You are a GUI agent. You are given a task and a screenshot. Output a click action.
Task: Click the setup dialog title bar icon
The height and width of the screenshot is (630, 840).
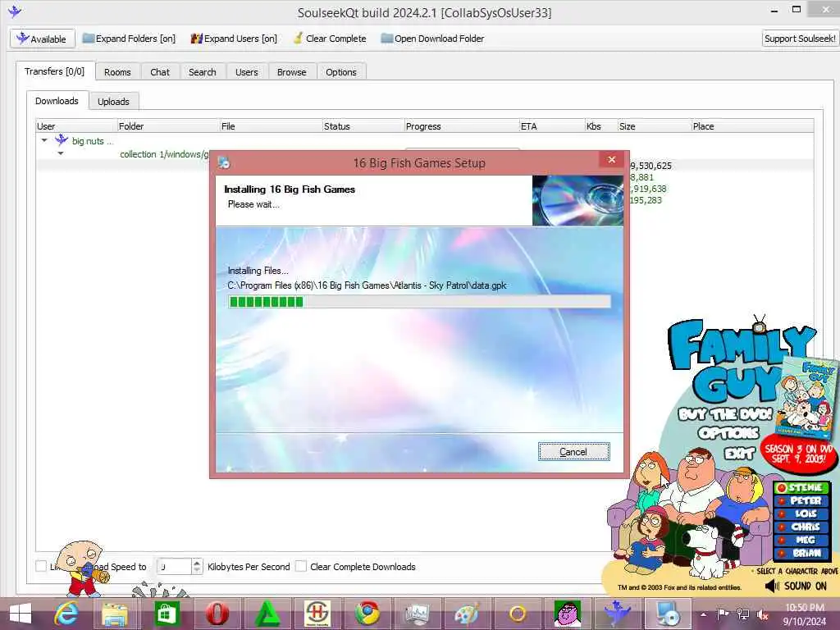point(224,163)
